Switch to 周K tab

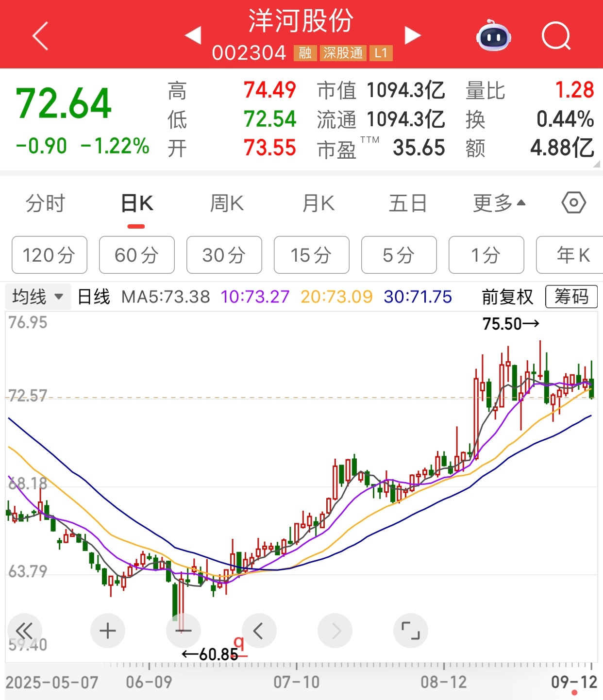click(x=227, y=203)
